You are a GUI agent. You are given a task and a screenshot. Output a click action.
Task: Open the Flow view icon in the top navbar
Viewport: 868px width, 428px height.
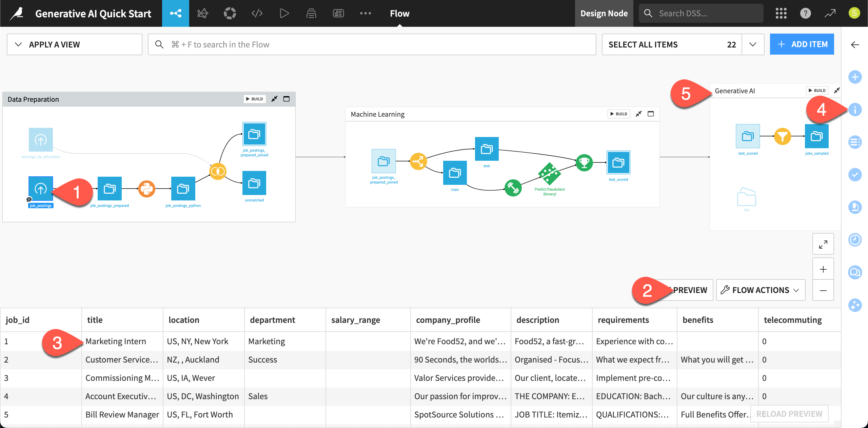(x=176, y=13)
